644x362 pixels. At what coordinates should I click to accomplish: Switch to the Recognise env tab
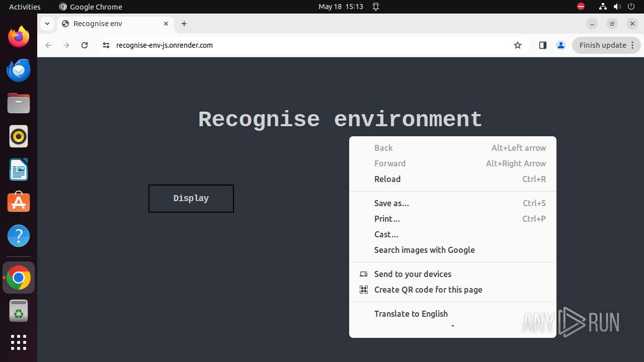pyautogui.click(x=116, y=24)
